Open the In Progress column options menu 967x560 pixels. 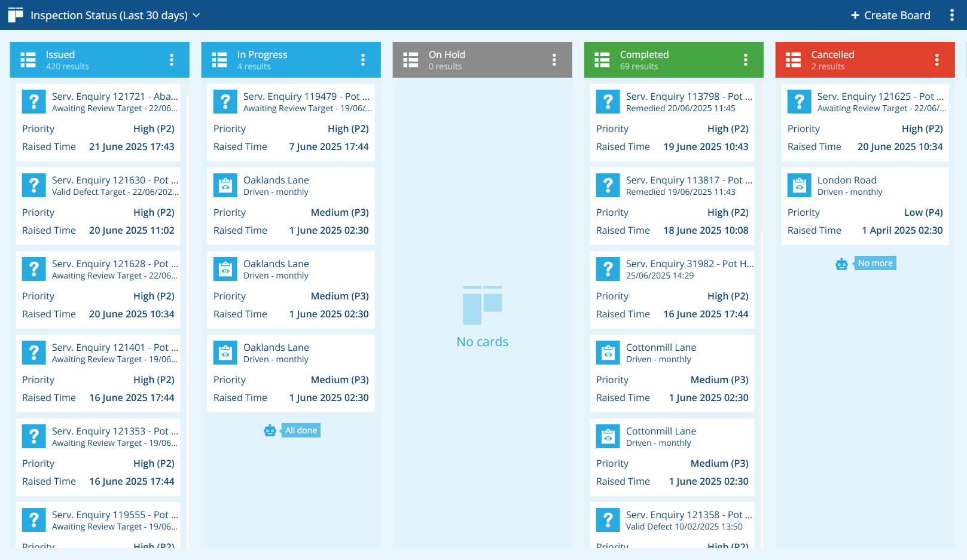[x=363, y=60]
